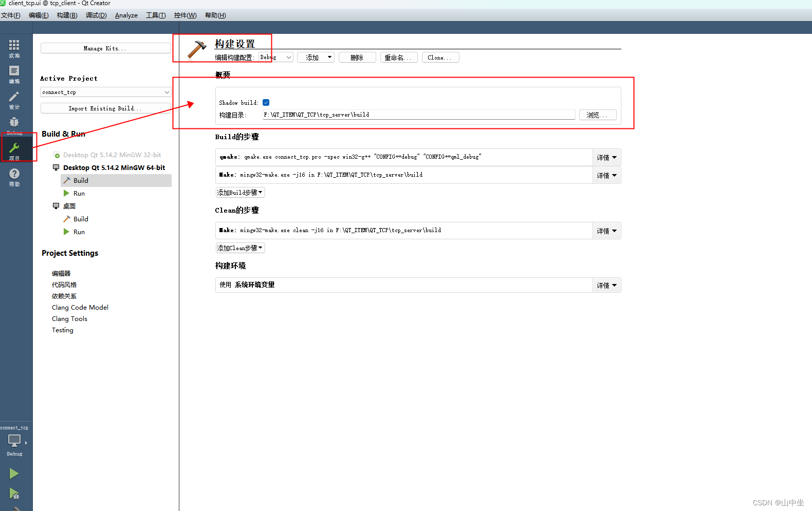Open the 构建(B) menu
This screenshot has width=812, height=511.
67,15
